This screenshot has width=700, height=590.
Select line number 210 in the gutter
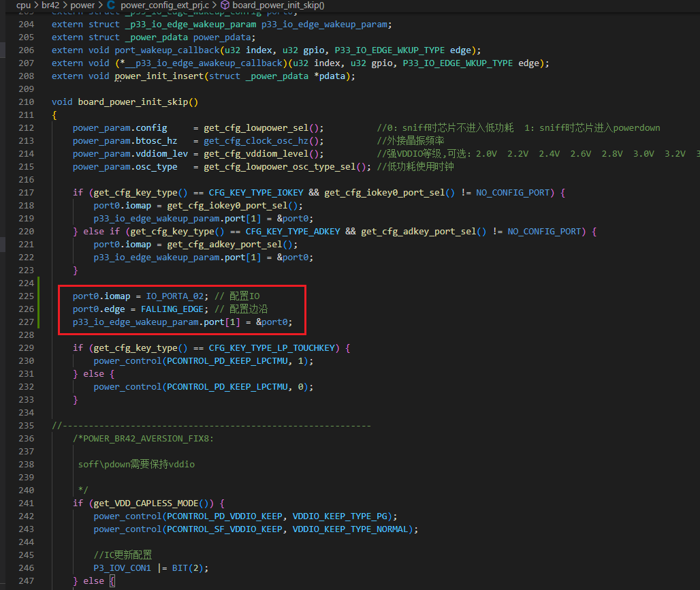point(27,102)
